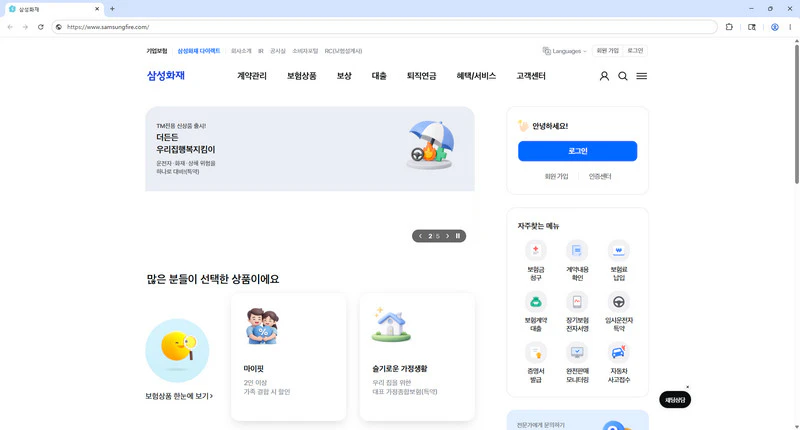Viewport: 800px width, 430px height.
Task: Close the 삼성화재 browser tab
Action: coord(97,9)
